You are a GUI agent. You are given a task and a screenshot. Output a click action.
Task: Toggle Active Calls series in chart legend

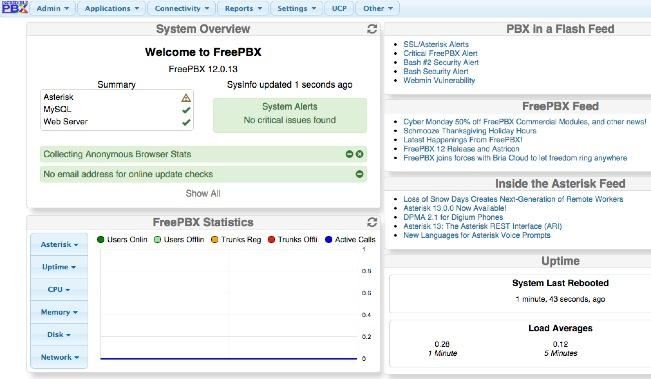tap(350, 240)
